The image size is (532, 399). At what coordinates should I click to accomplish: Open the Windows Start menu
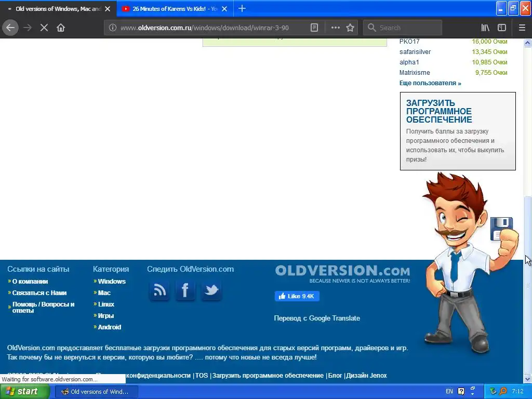coord(24,392)
